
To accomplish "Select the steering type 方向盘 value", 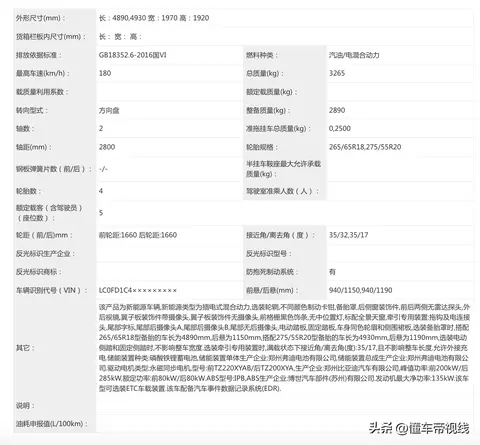I will pyautogui.click(x=109, y=110).
